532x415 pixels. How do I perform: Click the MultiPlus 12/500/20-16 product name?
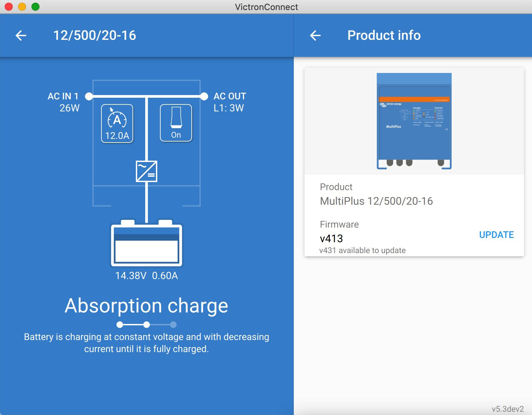(x=376, y=201)
